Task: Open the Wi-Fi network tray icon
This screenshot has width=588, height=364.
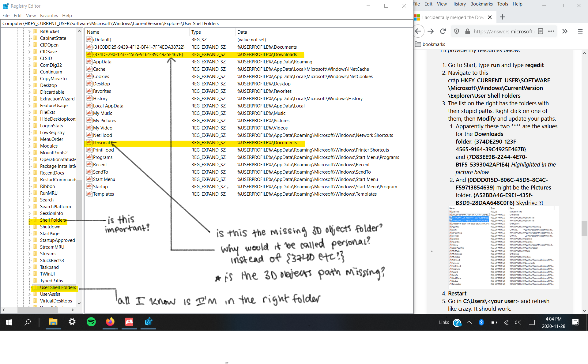Action: pyautogui.click(x=506, y=322)
